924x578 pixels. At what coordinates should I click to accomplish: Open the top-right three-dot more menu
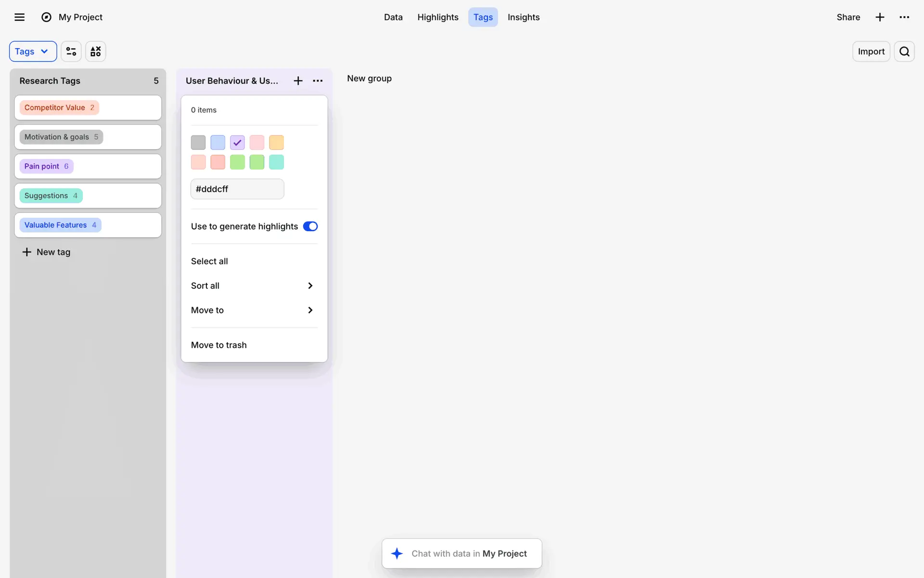click(x=904, y=17)
